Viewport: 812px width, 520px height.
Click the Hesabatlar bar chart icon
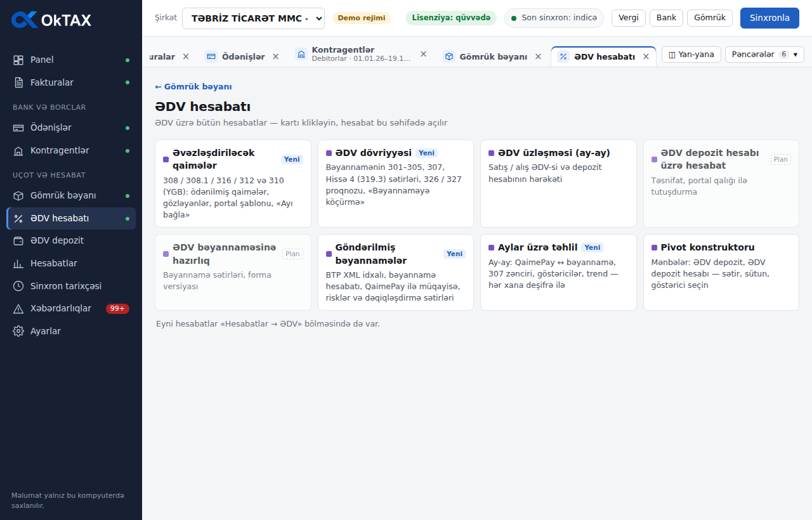click(x=18, y=264)
